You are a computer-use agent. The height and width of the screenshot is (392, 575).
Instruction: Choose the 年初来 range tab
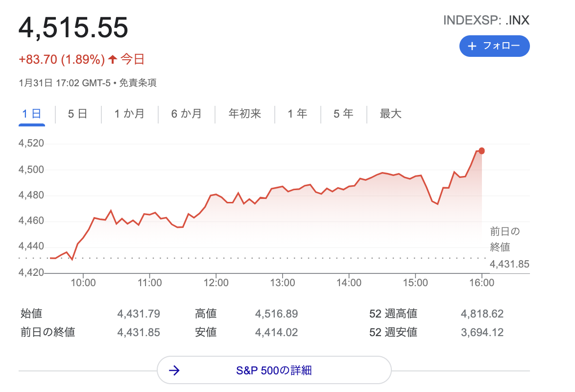pos(244,114)
